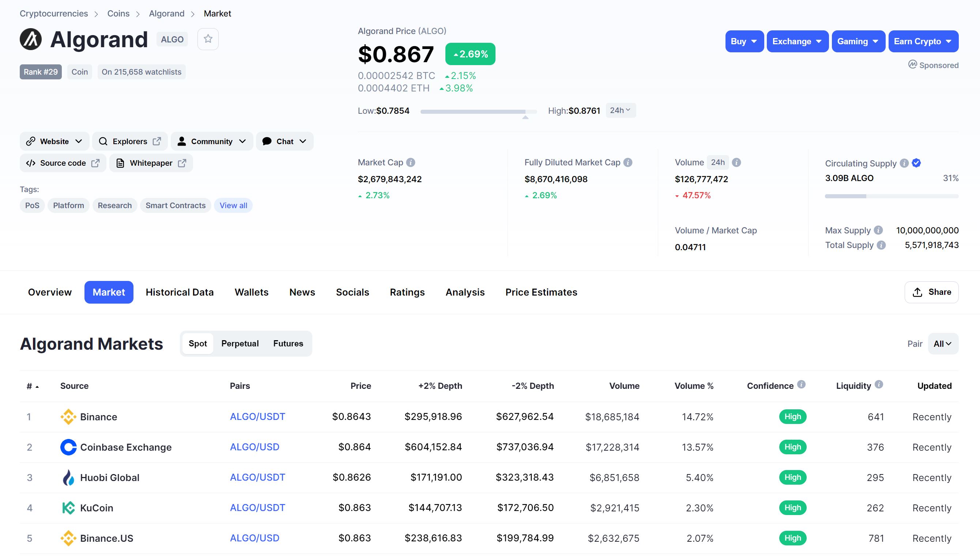Click the Binance exchange logo
This screenshot has width=980, height=556.
68,417
